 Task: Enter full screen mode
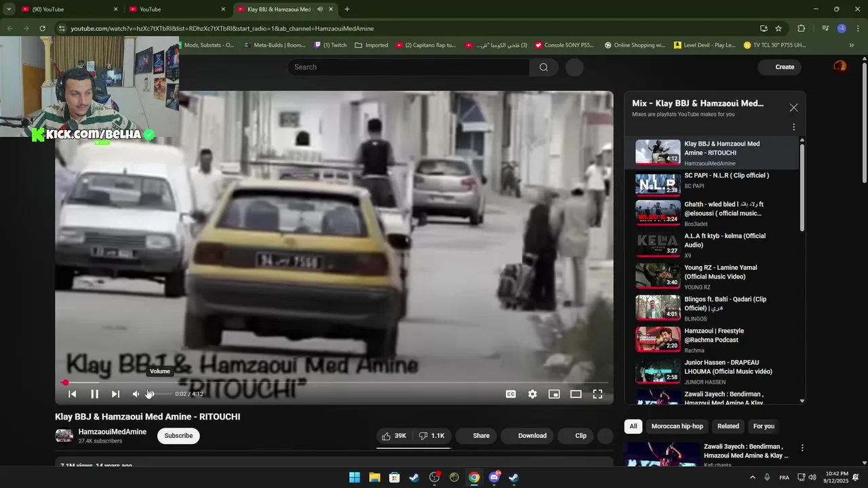coord(597,394)
